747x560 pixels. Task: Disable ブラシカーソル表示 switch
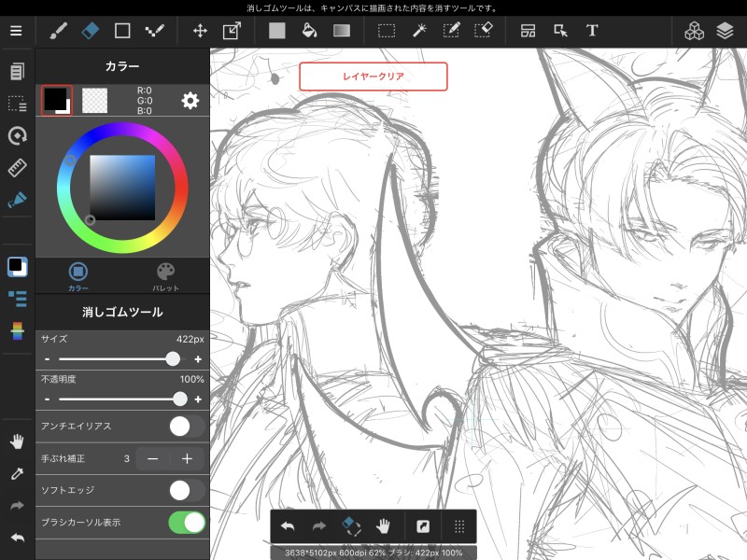click(187, 523)
